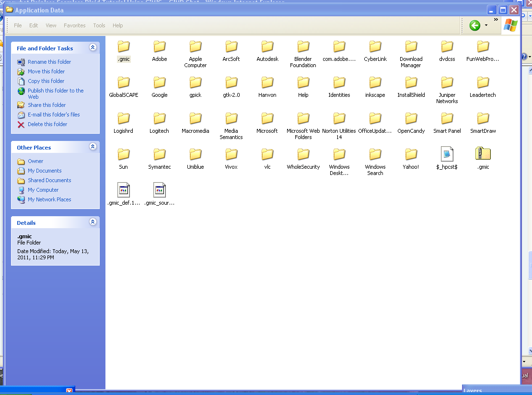Image resolution: width=532 pixels, height=395 pixels.
Task: Collapse the File and Folder Tasks panel
Action: coord(93,47)
